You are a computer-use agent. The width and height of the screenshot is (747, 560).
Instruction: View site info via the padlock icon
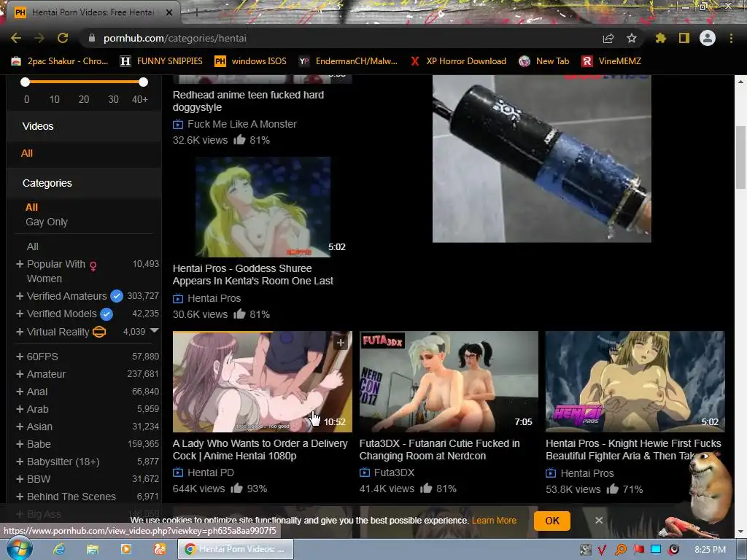(92, 38)
